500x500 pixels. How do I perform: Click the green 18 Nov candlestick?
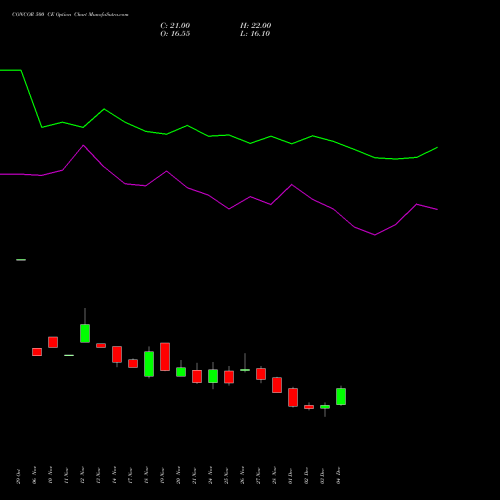point(149,364)
